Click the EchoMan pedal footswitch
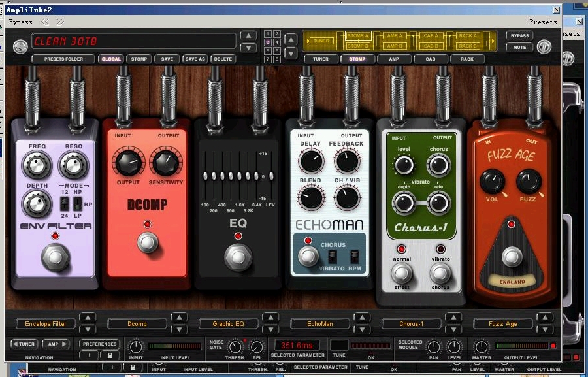Image resolution: width=588 pixels, height=377 pixels. (x=308, y=257)
